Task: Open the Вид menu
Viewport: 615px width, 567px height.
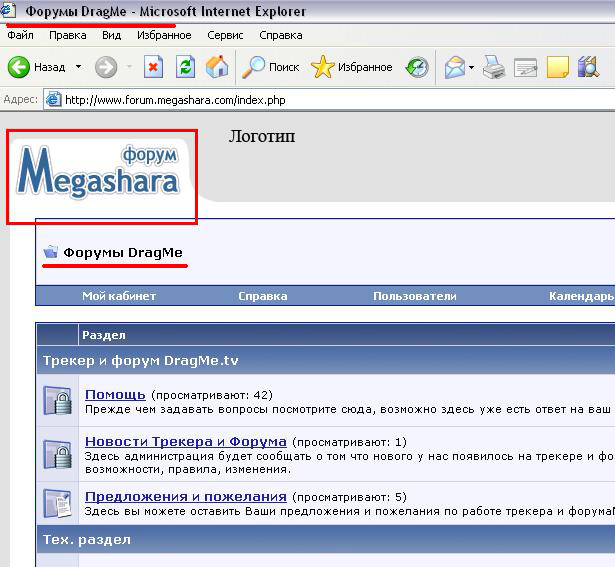Action: coord(111,35)
